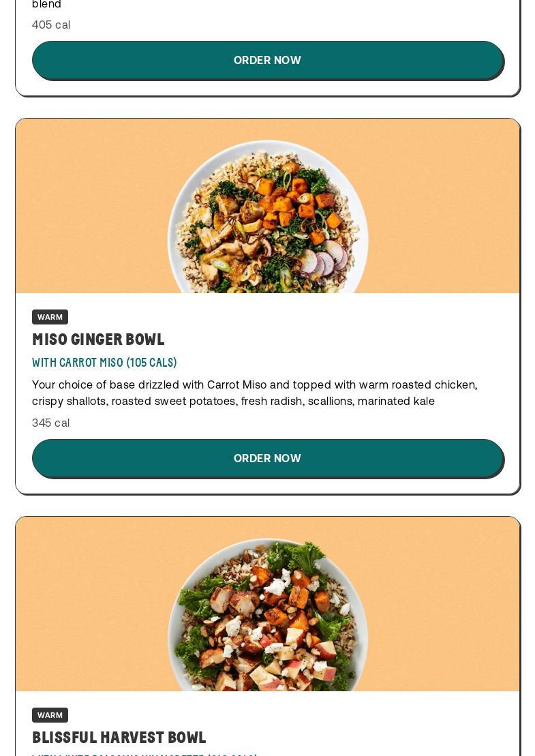Click the Miso Ginger Bowl description text
The image size is (535, 756).
coord(254,393)
